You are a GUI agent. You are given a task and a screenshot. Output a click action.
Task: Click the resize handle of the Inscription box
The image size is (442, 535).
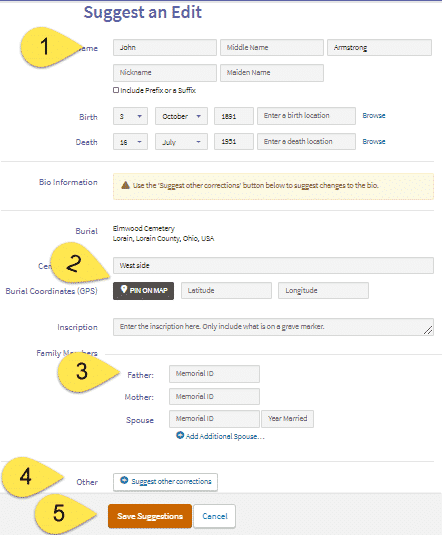point(428,330)
